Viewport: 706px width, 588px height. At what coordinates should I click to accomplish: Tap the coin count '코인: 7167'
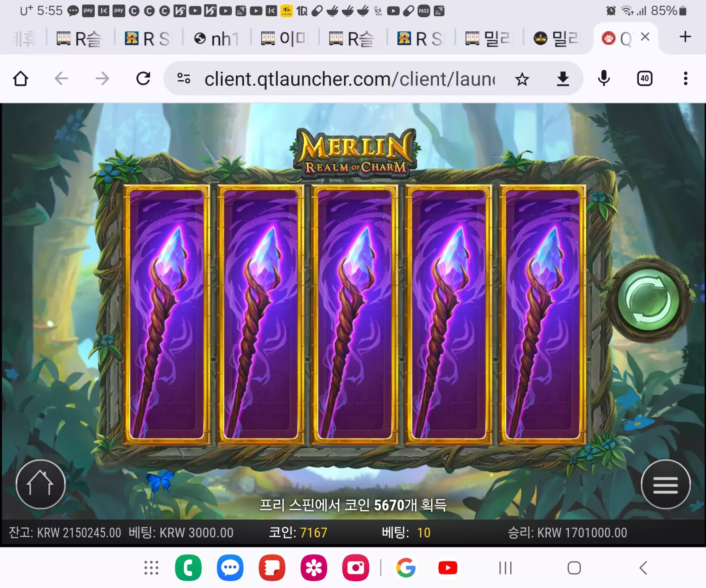click(298, 533)
